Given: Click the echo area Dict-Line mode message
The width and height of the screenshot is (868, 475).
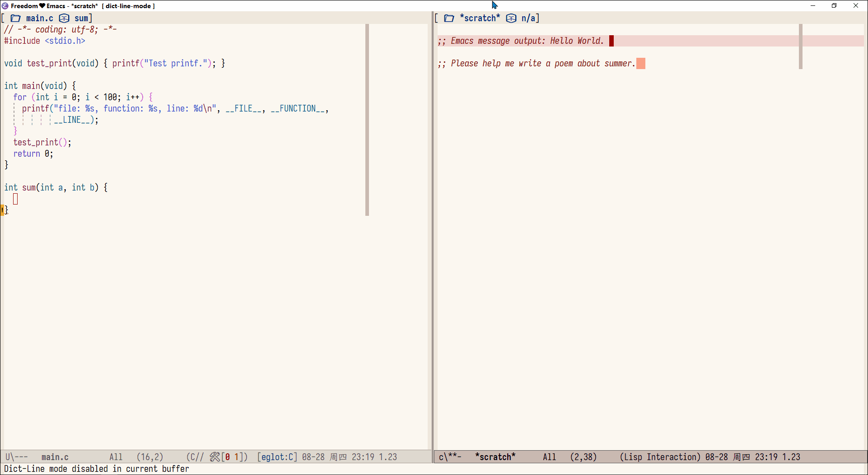Looking at the screenshot, I should (x=97, y=469).
